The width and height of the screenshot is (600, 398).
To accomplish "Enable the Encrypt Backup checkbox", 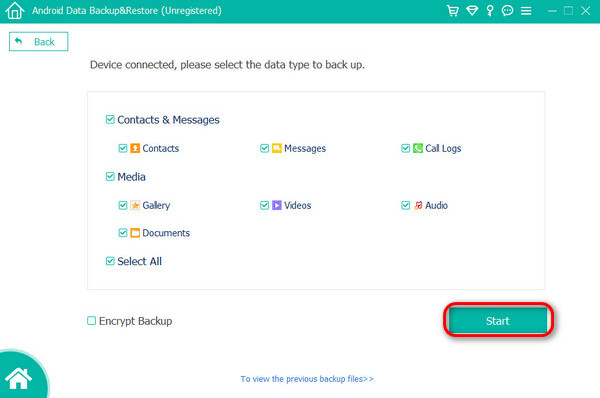I will [x=91, y=320].
